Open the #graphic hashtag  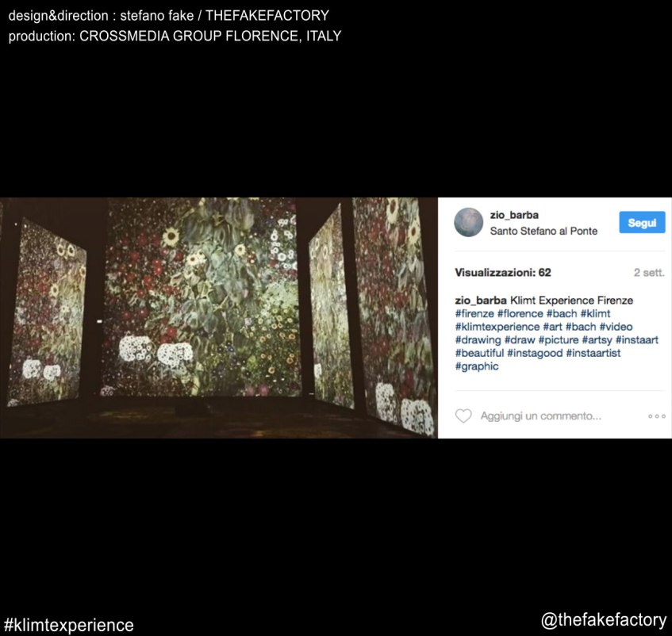click(477, 366)
